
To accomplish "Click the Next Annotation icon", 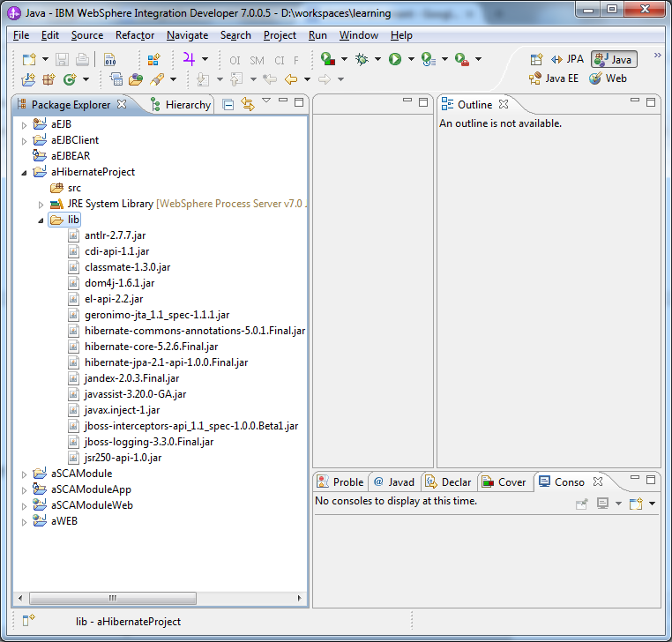I will (x=203, y=79).
